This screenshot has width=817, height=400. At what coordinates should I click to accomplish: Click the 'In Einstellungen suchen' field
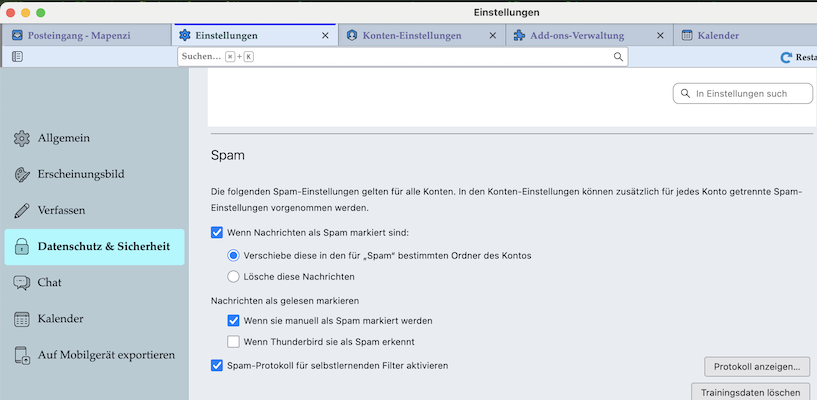pyautogui.click(x=742, y=94)
